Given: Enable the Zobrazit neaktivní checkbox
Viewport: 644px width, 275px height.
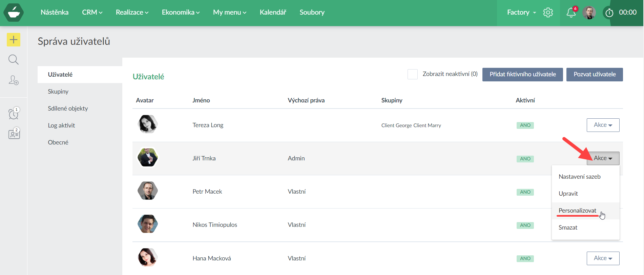Looking at the screenshot, I should tap(412, 74).
